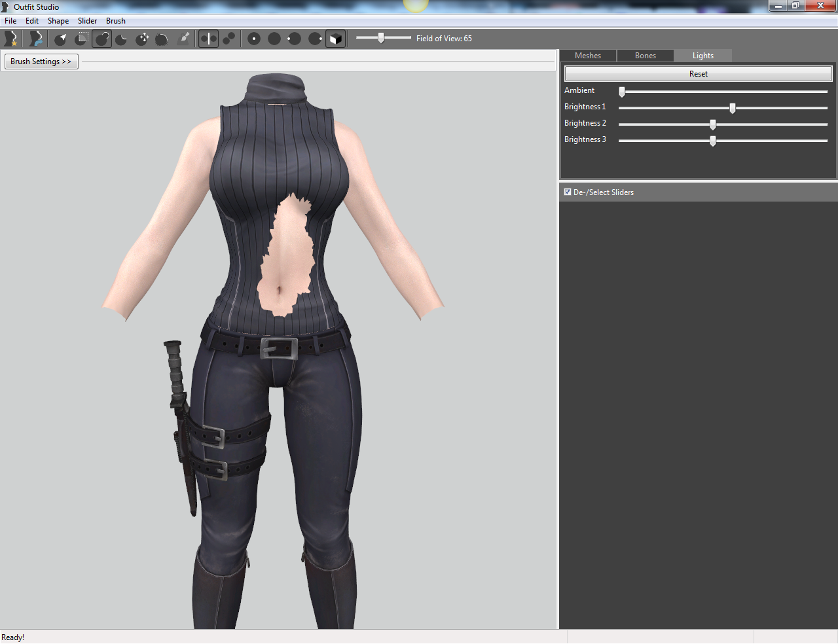The height and width of the screenshot is (644, 838).
Task: Open the File menu
Action: click(x=10, y=21)
